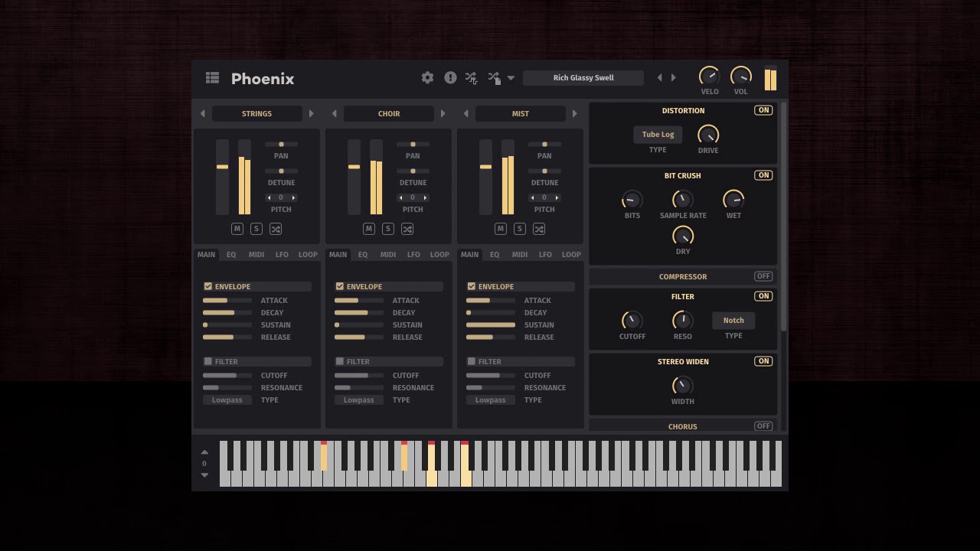Go to previous preset arrow
The height and width of the screenshot is (551, 980).
[x=659, y=77]
